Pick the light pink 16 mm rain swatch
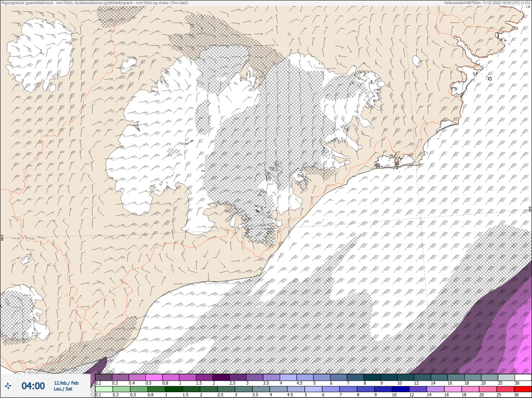Image resolution: width=532 pixels, height=398 pixels. (453, 389)
